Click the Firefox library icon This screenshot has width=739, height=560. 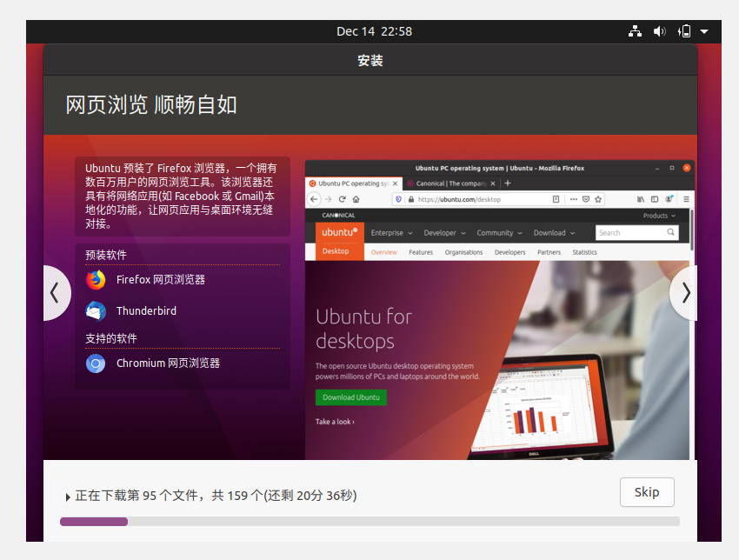[641, 199]
